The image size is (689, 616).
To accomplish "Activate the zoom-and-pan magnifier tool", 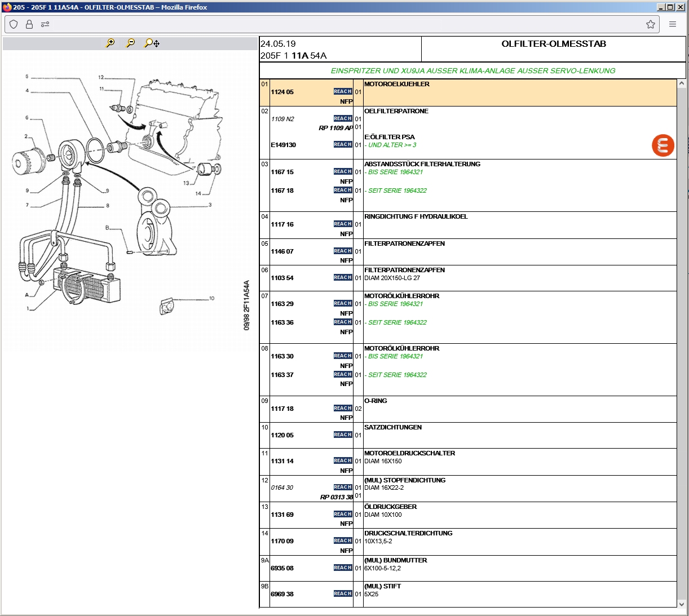I will coord(152,43).
